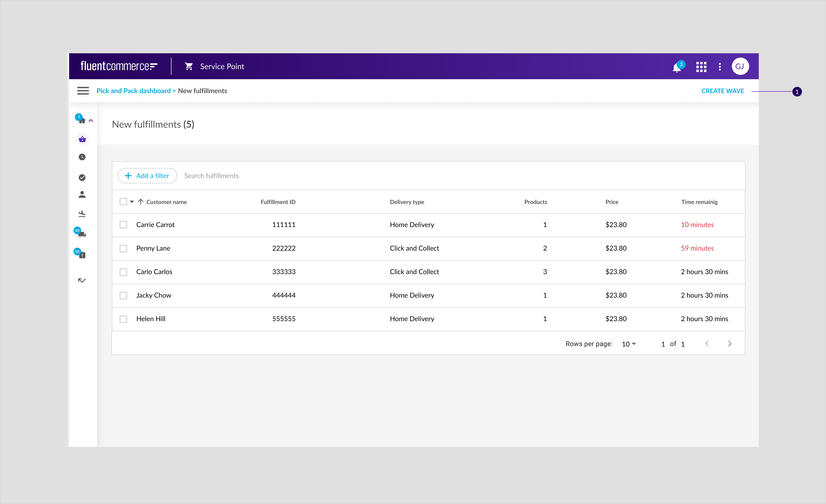826x504 pixels.
Task: Tick the Helen Hill row checkbox
Action: click(x=123, y=319)
